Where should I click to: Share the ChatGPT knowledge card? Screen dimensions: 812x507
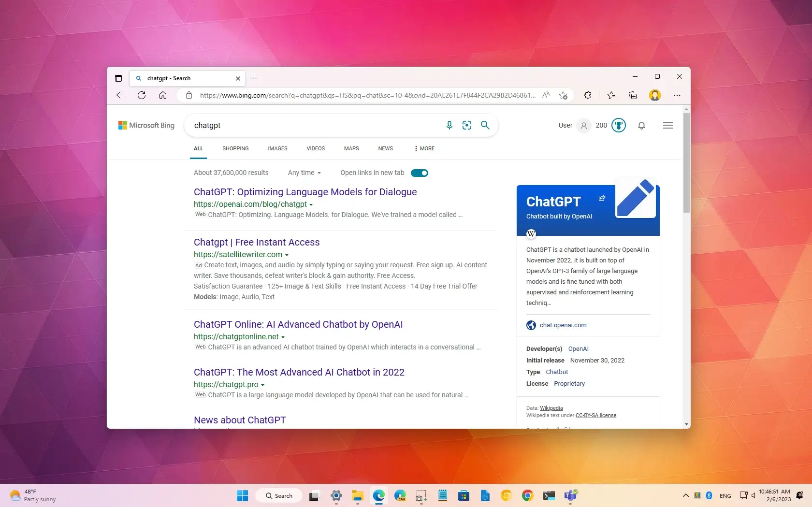point(602,198)
